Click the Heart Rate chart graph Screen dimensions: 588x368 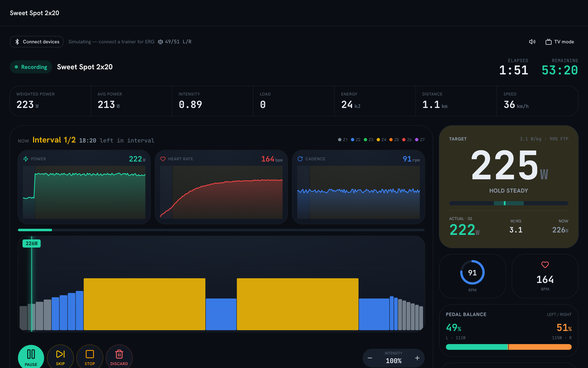point(221,192)
